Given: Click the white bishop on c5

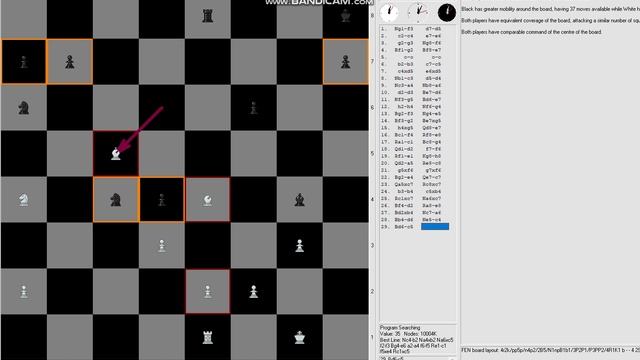Looking at the screenshot, I should tap(116, 154).
